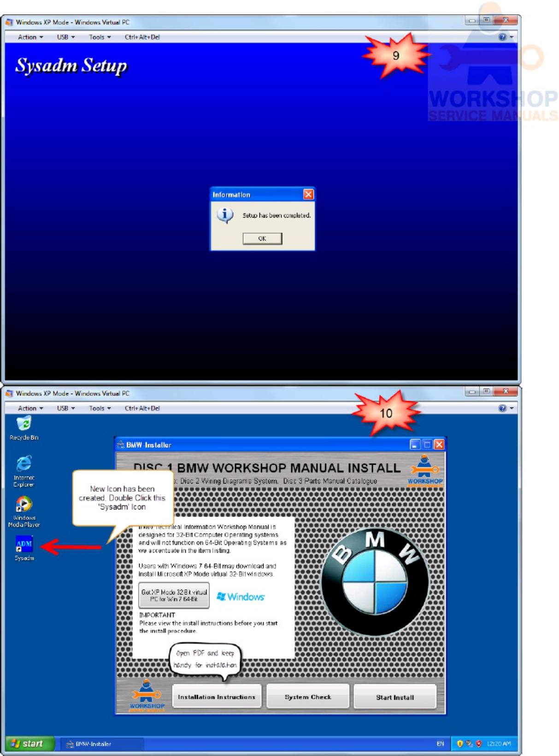Image resolution: width=559 pixels, height=756 pixels.
Task: Open the Action menu in the upper Virtual PC window
Action: point(30,37)
